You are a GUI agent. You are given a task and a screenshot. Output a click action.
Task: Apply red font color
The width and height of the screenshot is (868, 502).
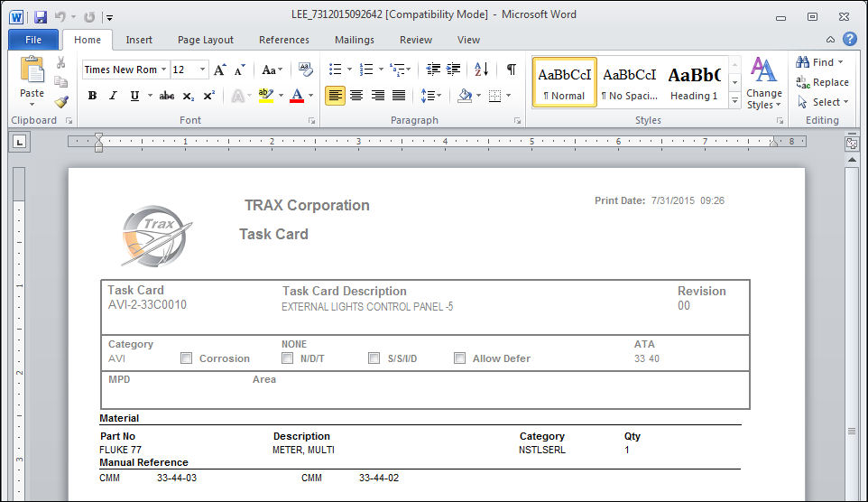[297, 96]
